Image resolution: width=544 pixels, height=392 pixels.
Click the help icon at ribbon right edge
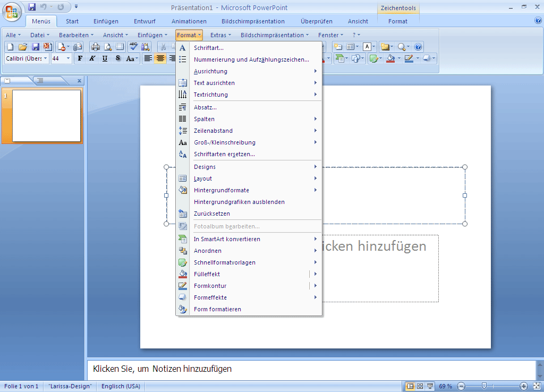click(x=538, y=21)
